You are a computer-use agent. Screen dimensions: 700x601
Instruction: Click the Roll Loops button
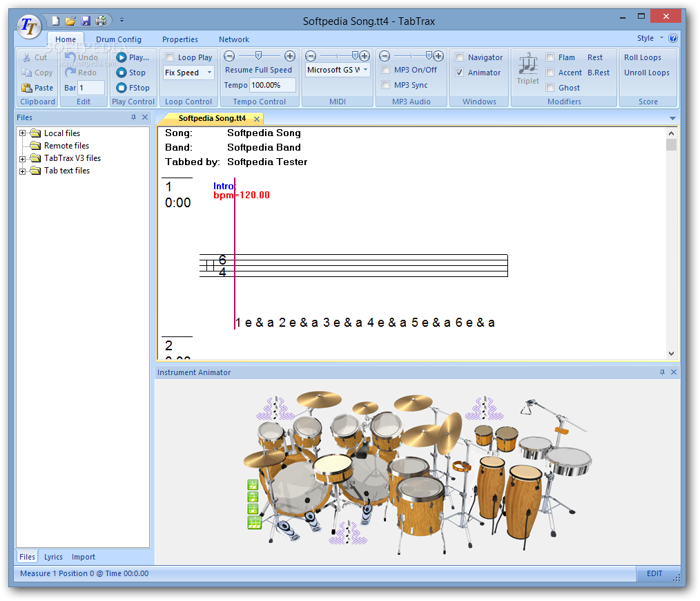click(643, 57)
